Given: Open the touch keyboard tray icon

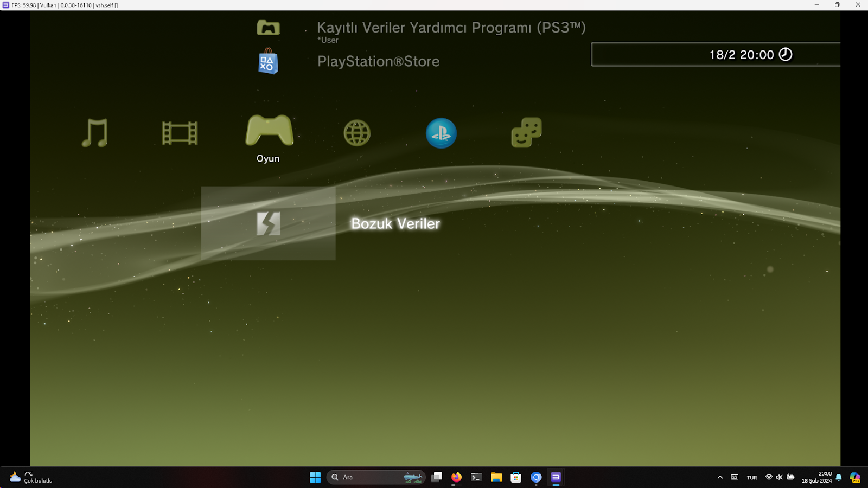Looking at the screenshot, I should pos(735,477).
